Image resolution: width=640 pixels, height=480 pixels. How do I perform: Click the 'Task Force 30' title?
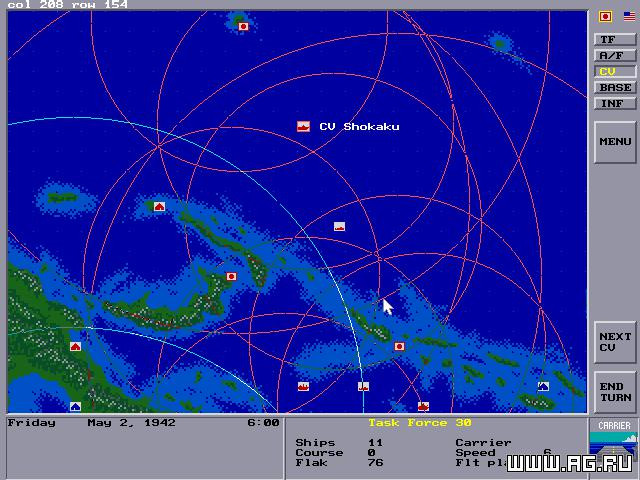[x=420, y=423]
